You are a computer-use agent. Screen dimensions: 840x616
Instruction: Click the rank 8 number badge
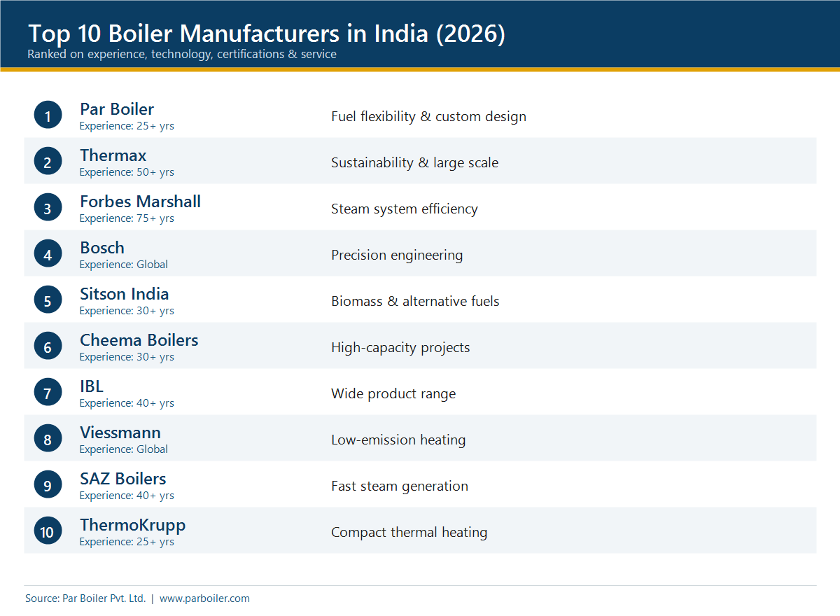point(48,439)
